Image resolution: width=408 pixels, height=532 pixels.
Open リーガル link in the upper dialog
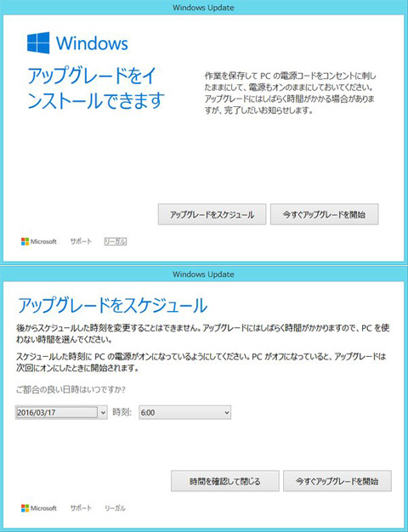click(116, 241)
